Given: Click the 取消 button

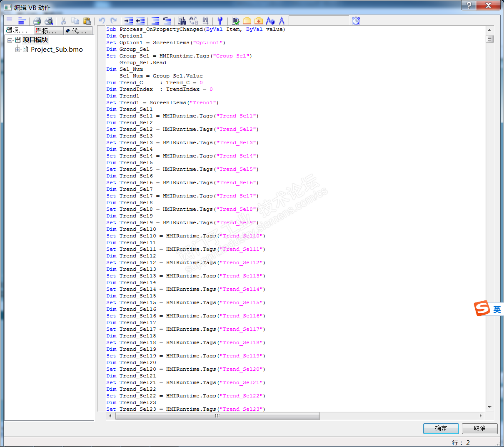Looking at the screenshot, I should [x=480, y=428].
